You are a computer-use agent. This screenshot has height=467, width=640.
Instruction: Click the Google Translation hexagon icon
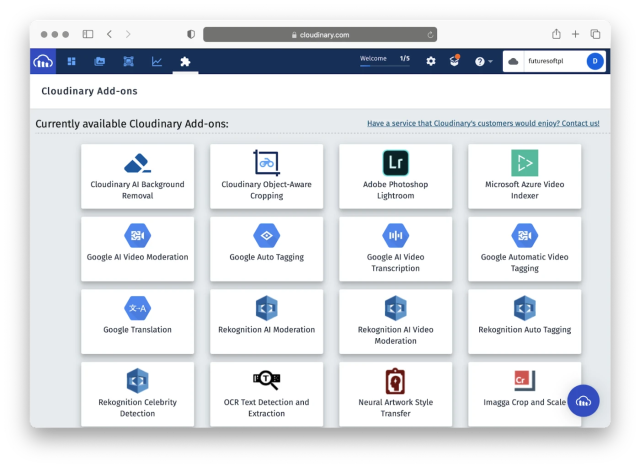pos(138,308)
